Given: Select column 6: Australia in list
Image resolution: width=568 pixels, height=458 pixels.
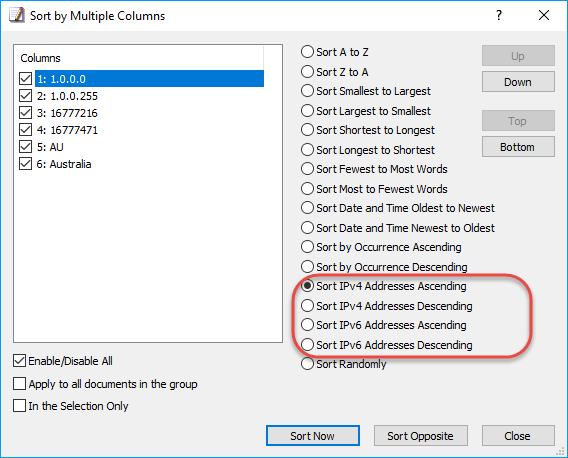Looking at the screenshot, I should (x=64, y=164).
